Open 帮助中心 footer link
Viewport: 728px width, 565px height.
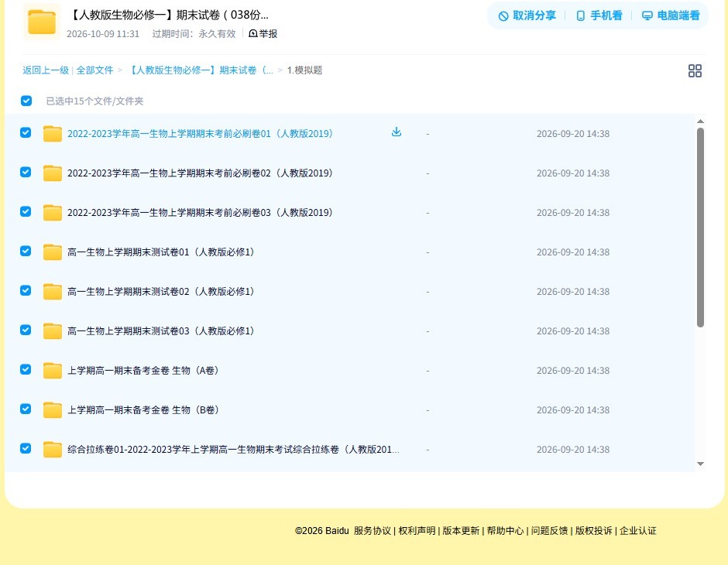point(505,531)
